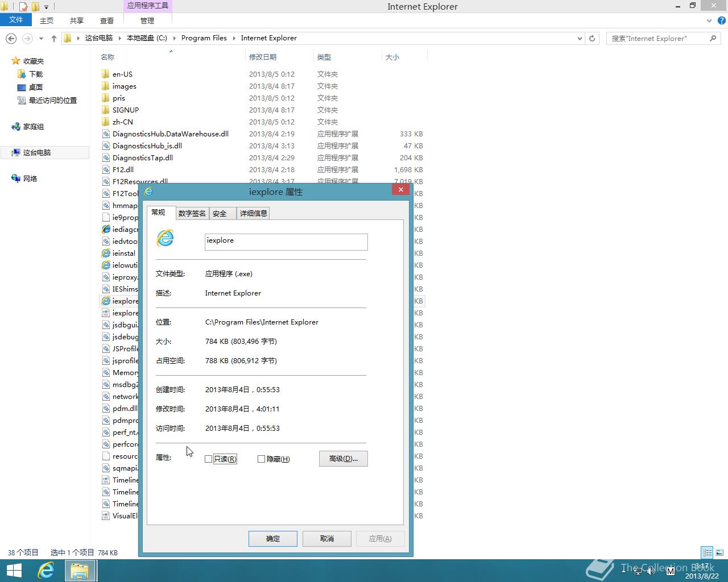This screenshot has height=582, width=728.
Task: Show hidden tray icons arrow
Action: pyautogui.click(x=624, y=571)
